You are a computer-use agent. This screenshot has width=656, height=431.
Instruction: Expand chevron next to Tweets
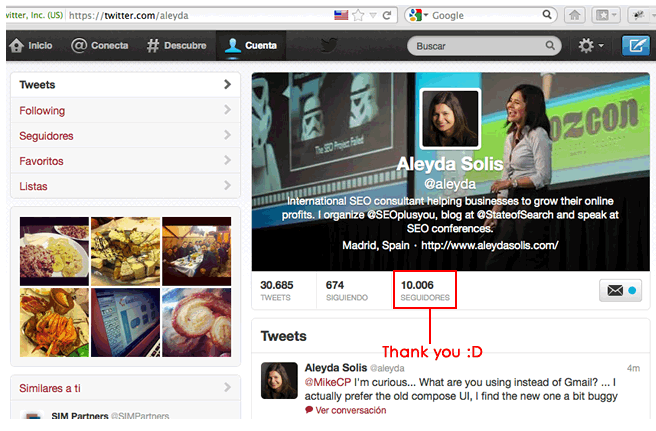click(x=227, y=85)
